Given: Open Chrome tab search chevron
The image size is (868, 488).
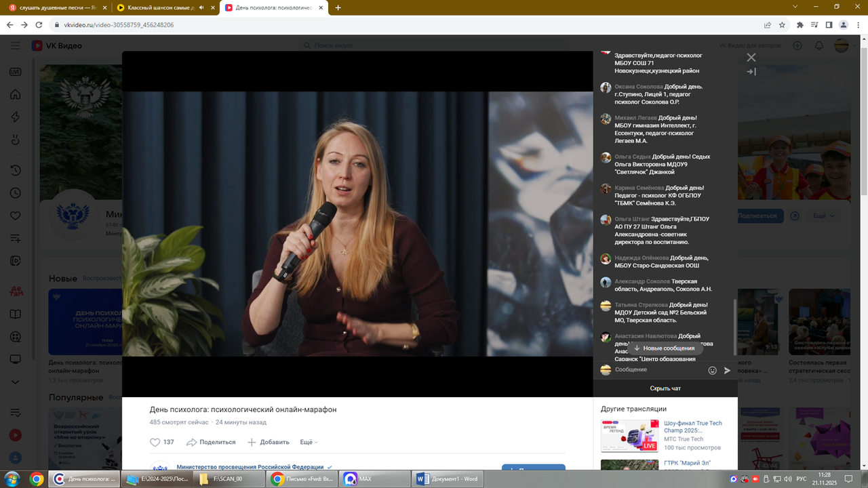Looking at the screenshot, I should [795, 7].
